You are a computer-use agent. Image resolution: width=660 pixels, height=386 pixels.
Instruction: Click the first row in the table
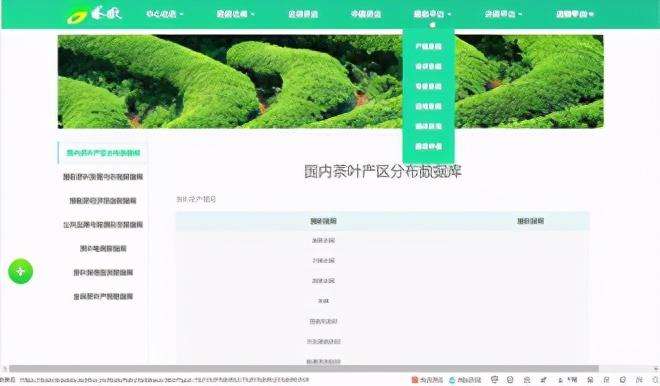point(382,240)
